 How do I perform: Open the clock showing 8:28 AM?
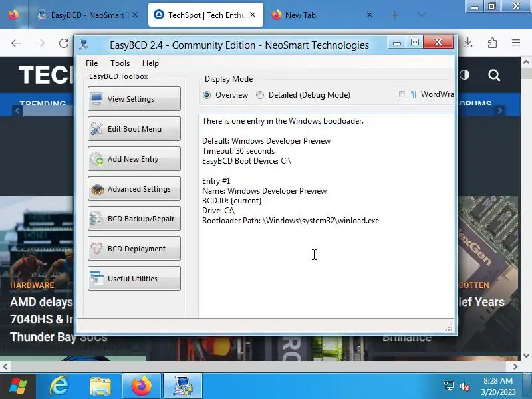[497, 386]
